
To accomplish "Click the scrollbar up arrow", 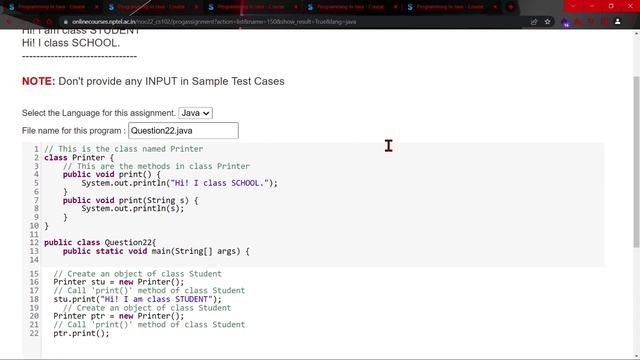I will pyautogui.click(x=636, y=34).
